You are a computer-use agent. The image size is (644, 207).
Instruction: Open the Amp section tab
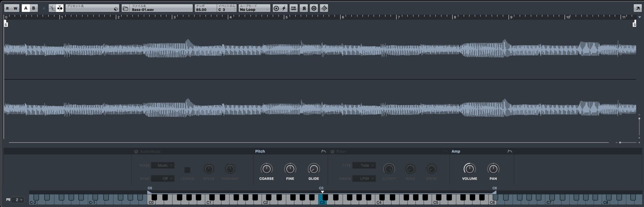456,151
